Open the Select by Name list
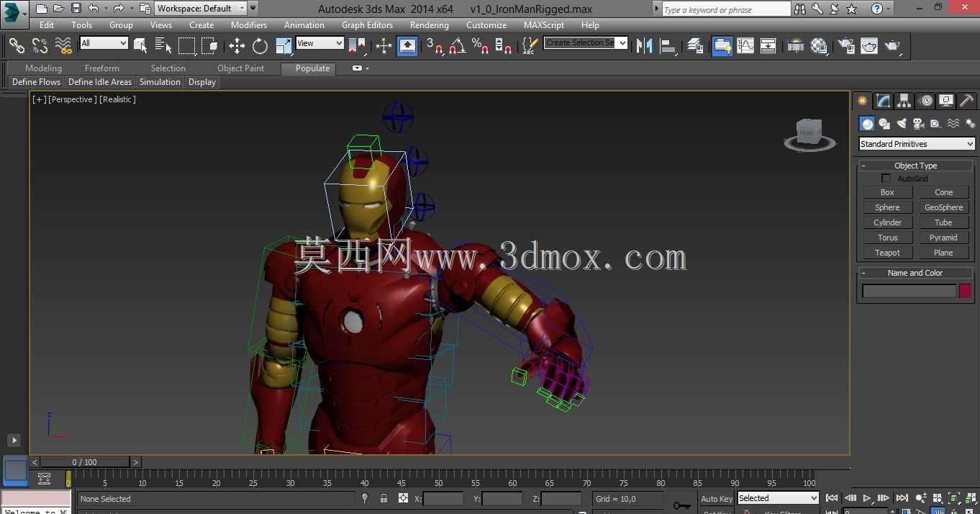 coord(163,46)
